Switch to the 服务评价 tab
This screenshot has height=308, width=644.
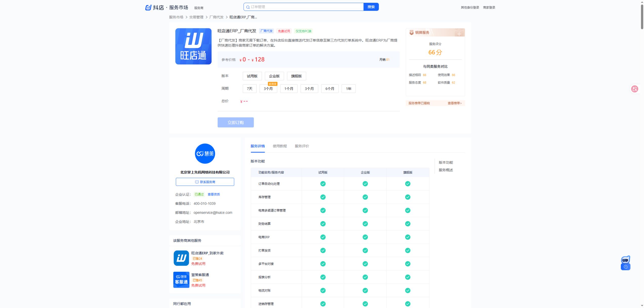(302, 146)
